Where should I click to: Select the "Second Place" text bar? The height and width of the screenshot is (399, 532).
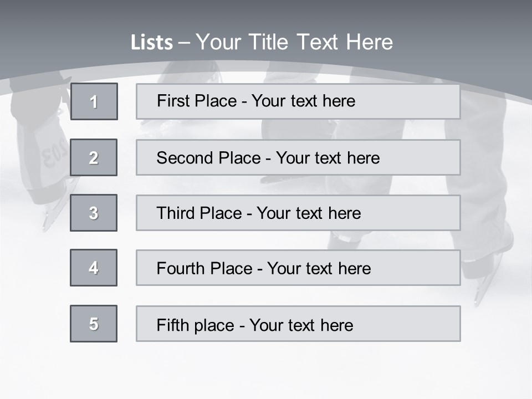point(298,157)
